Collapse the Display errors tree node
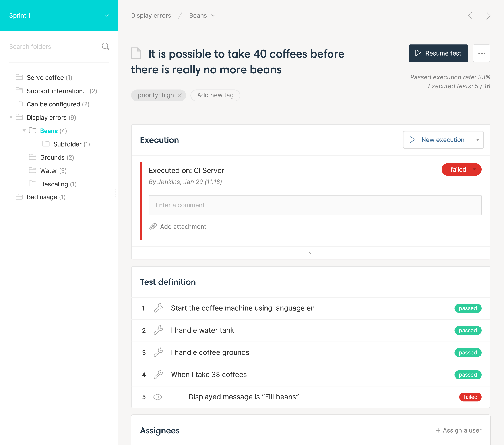Image resolution: width=504 pixels, height=445 pixels. pyautogui.click(x=11, y=117)
